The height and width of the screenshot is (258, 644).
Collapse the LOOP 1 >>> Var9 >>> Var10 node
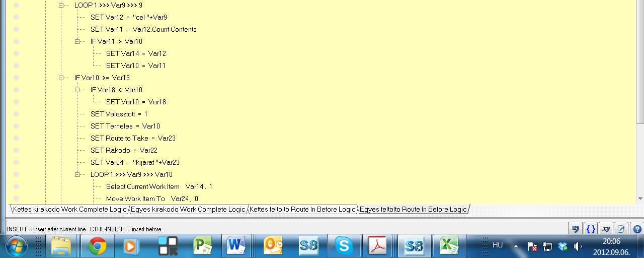(77, 174)
